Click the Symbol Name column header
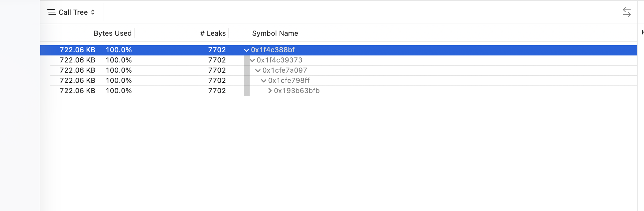This screenshot has width=644, height=211. click(275, 33)
